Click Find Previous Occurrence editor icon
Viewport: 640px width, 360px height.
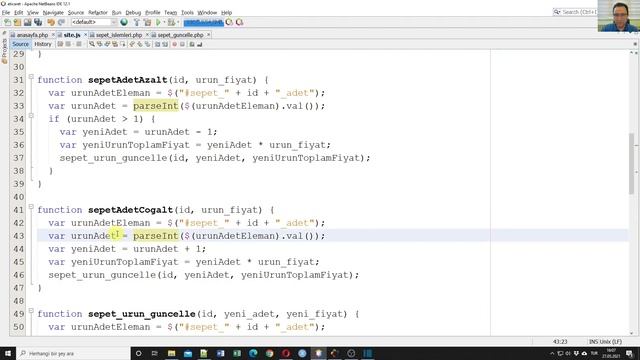coord(100,44)
